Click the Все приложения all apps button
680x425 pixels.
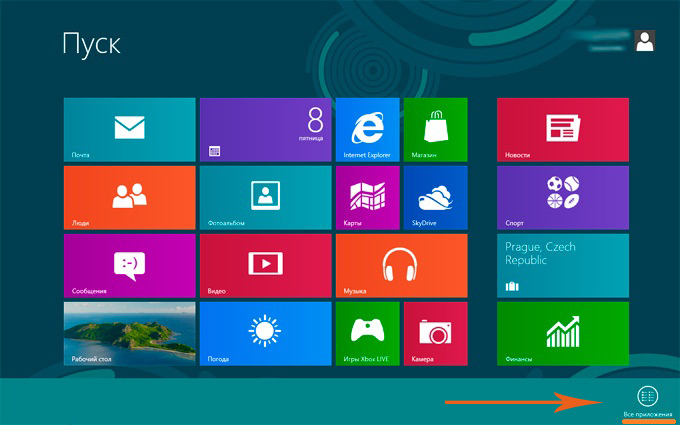tap(647, 402)
